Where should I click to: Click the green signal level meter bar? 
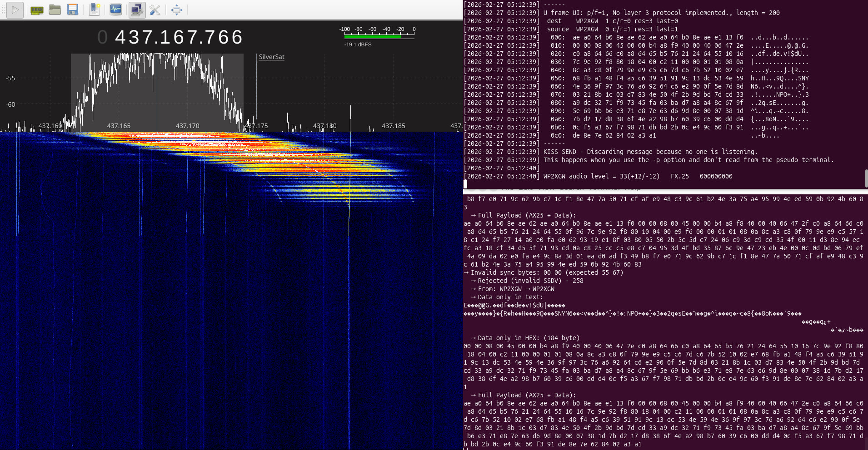(373, 37)
